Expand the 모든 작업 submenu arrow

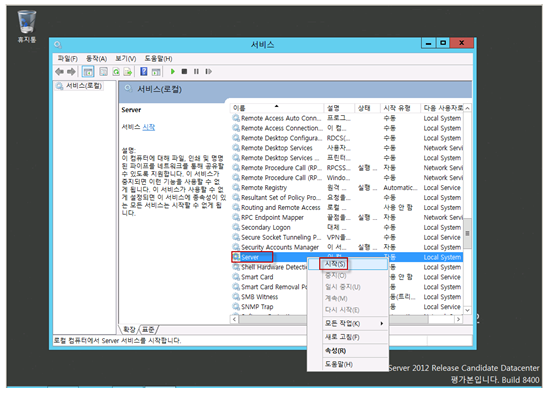pos(382,323)
